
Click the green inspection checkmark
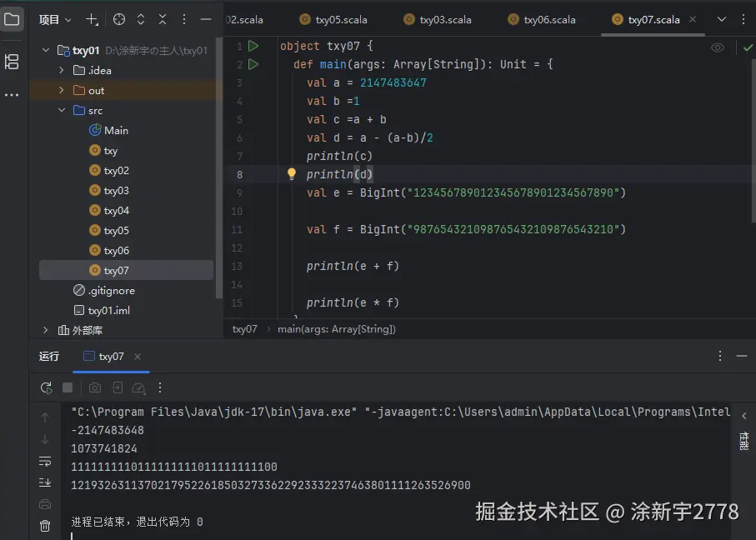(x=748, y=47)
